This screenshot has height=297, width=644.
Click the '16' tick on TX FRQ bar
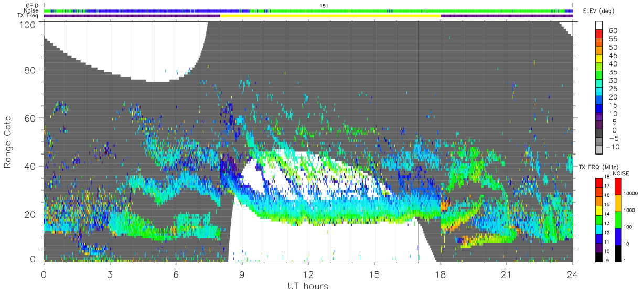point(606,195)
